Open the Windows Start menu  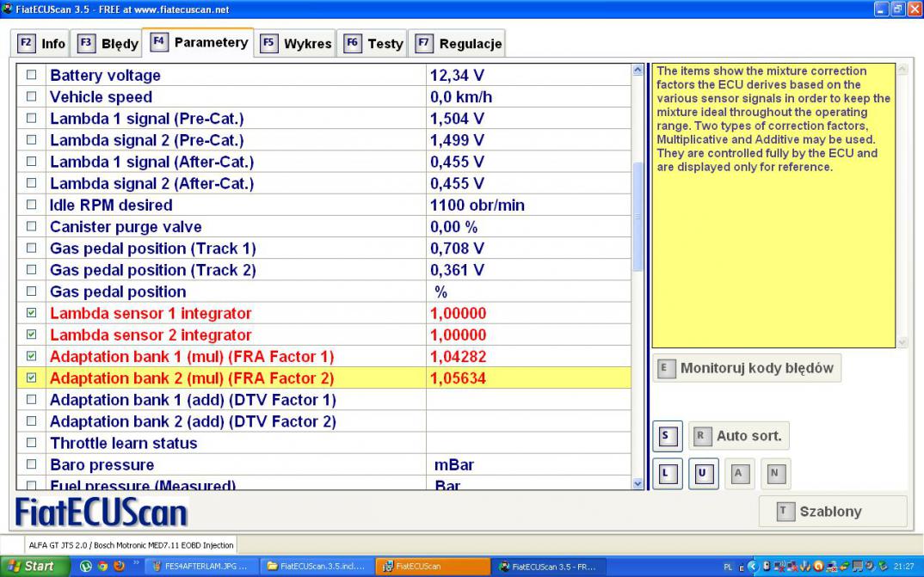pyautogui.click(x=34, y=567)
